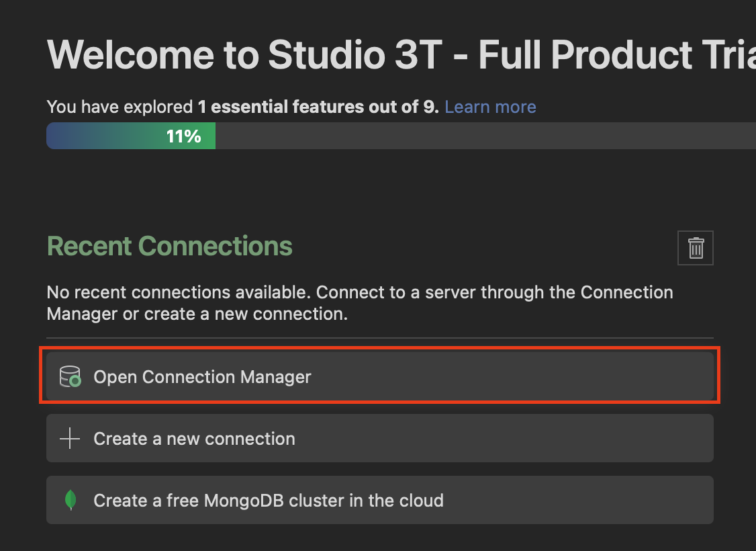Open the Learn more link
Image resolution: width=756 pixels, height=551 pixels.
(x=490, y=107)
